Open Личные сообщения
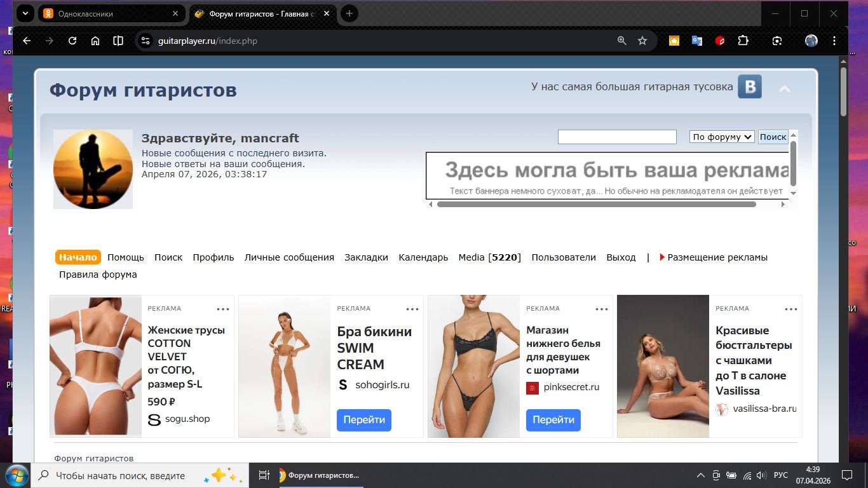This screenshot has width=868, height=488. [x=289, y=257]
